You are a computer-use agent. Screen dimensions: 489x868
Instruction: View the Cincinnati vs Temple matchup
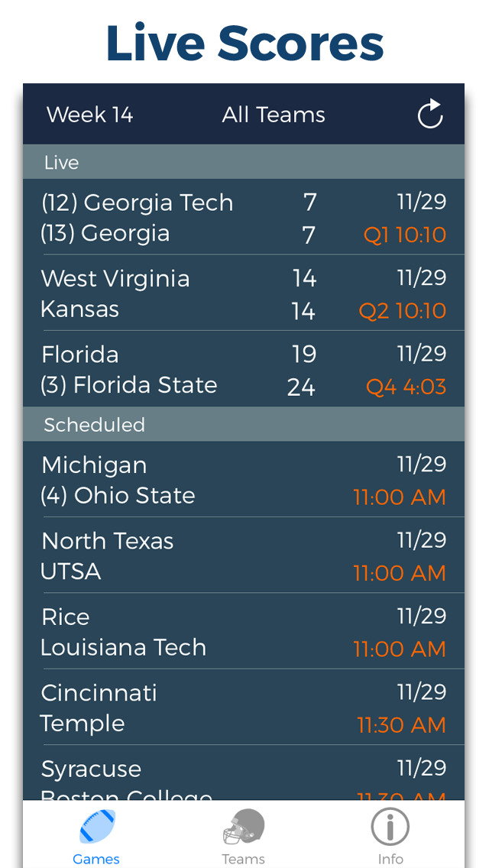(x=243, y=708)
